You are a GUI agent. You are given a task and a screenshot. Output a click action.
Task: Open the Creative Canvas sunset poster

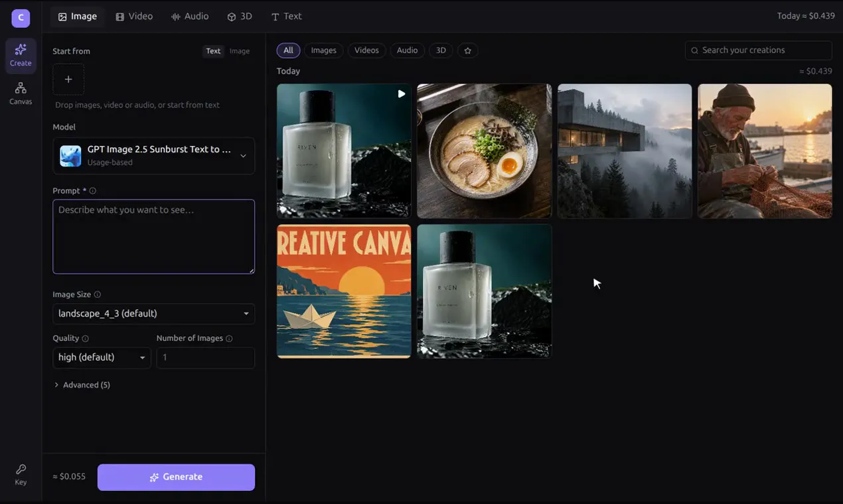tap(344, 291)
